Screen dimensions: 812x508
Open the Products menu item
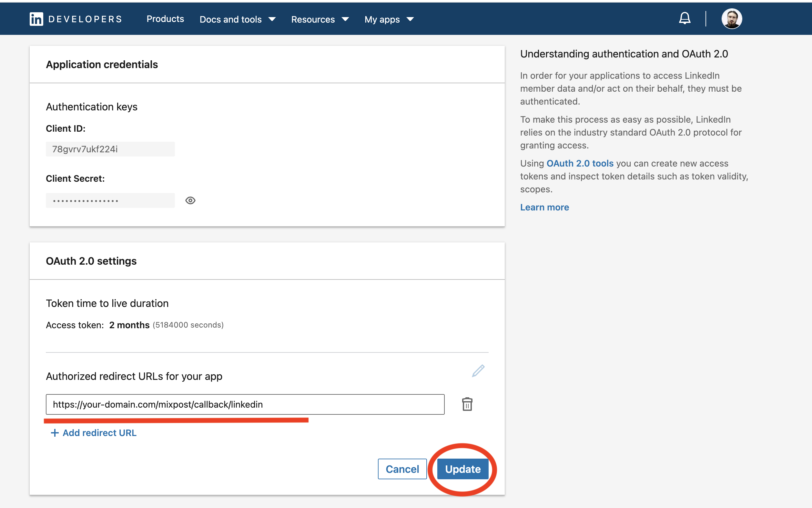pos(165,19)
